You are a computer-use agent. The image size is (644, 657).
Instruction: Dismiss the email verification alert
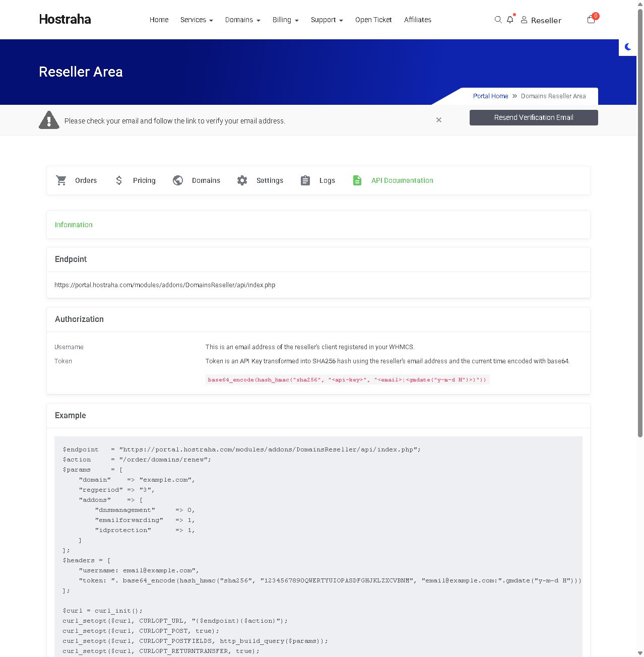click(x=439, y=120)
